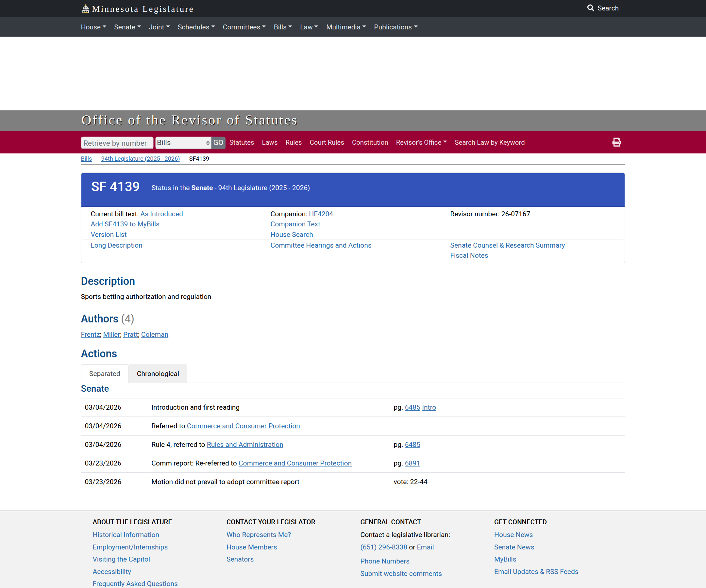The height and width of the screenshot is (588, 706).
Task: Click the Retrieve by number field
Action: [x=117, y=143]
